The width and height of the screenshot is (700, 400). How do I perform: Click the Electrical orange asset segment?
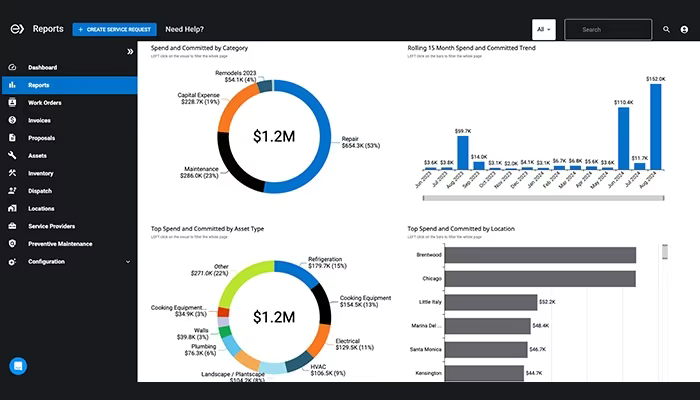click(321, 340)
